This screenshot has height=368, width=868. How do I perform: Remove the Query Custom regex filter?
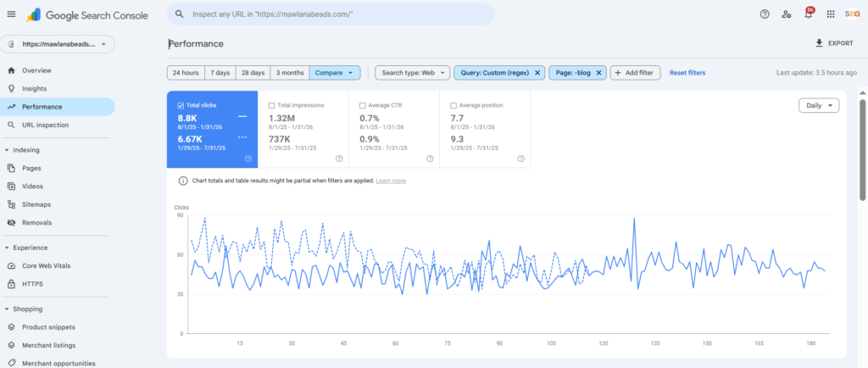click(537, 73)
